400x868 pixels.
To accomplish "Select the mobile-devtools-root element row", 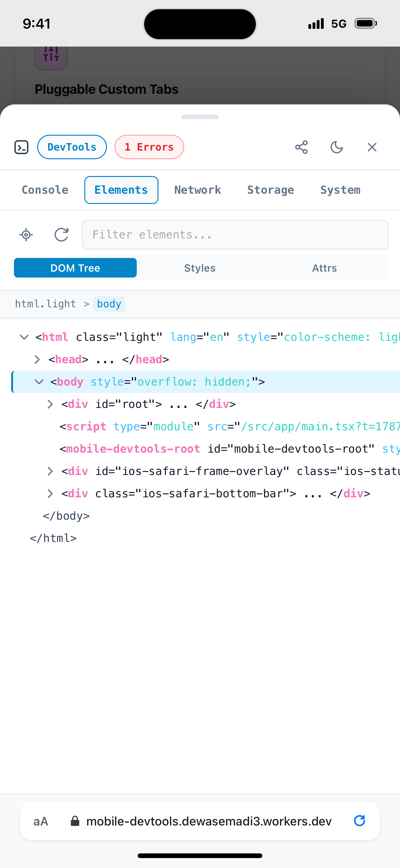I will 206,449.
